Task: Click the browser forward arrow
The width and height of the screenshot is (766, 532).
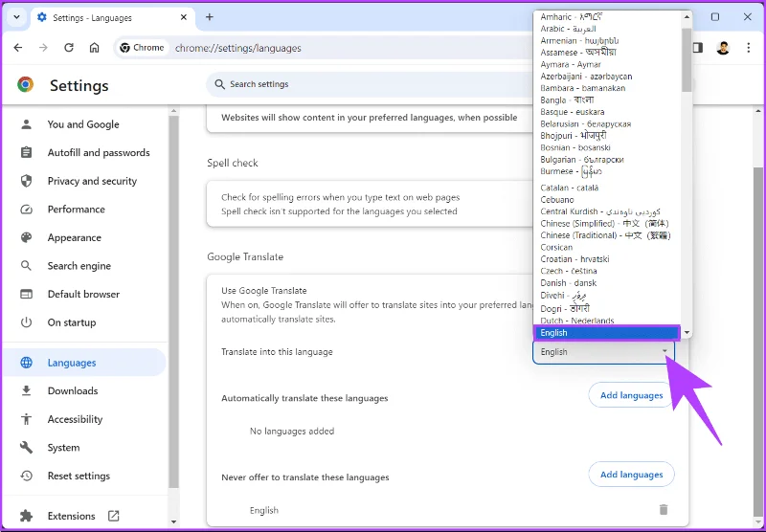Action: pos(43,47)
